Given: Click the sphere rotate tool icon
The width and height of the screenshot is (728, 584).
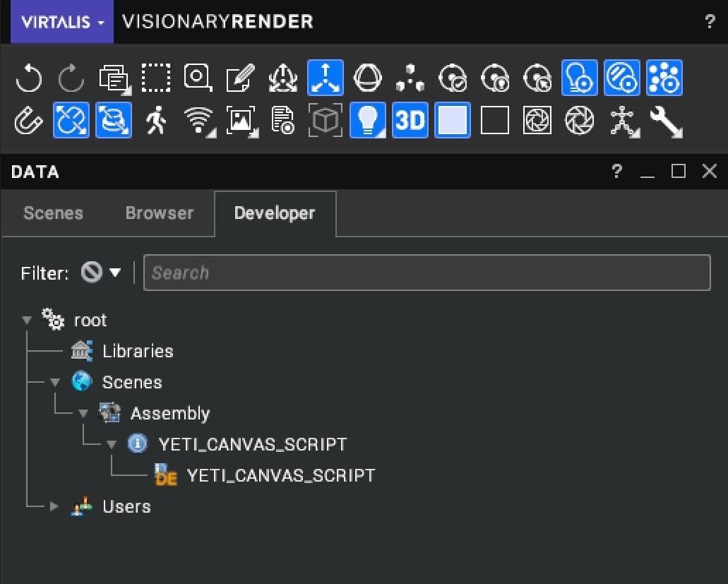Looking at the screenshot, I should (368, 78).
